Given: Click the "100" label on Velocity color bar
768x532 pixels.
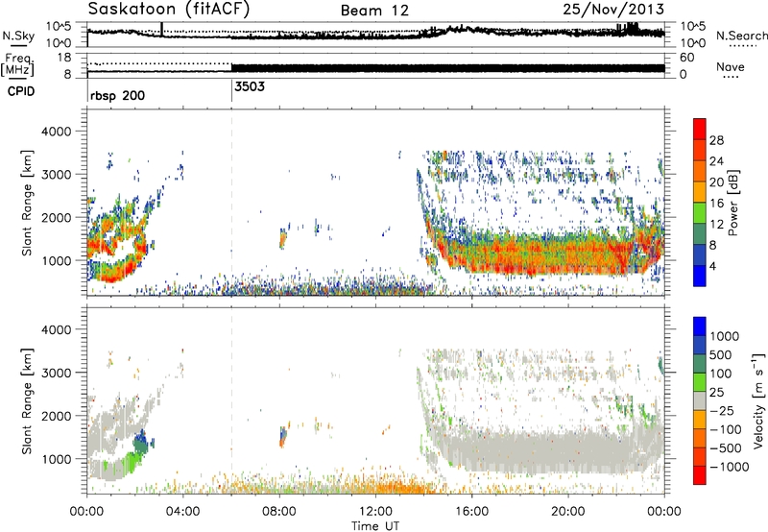Looking at the screenshot, I should [721, 374].
